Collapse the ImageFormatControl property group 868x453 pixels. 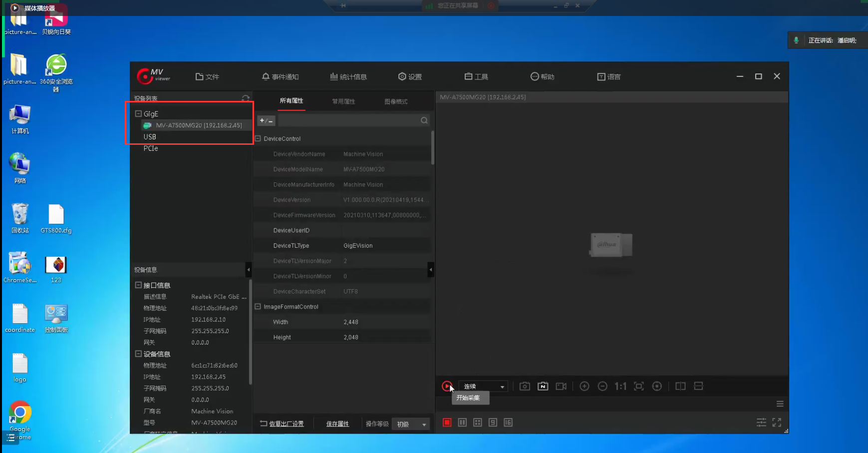pos(258,306)
